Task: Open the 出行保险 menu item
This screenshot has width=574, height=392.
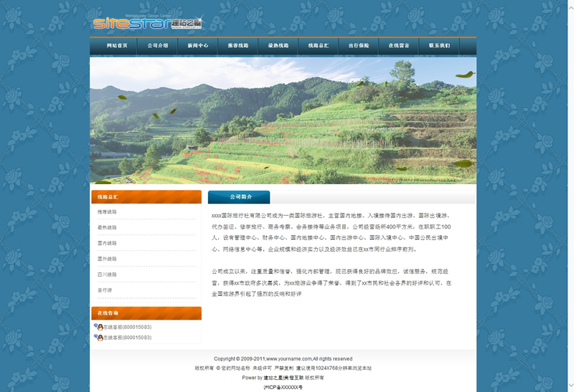Action: coord(359,46)
